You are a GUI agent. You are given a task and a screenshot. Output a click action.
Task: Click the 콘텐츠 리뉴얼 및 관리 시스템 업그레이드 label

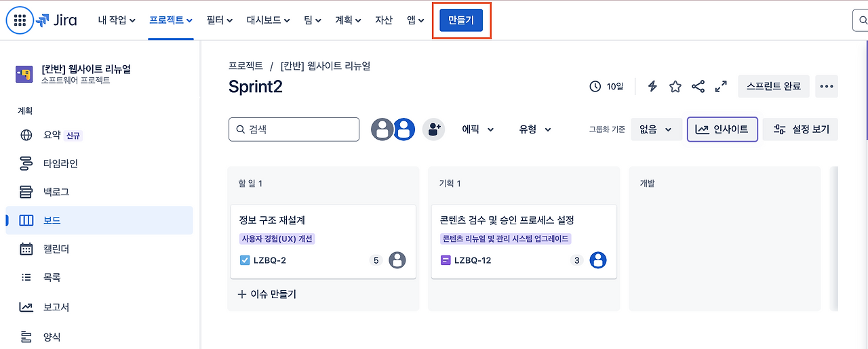coord(506,239)
